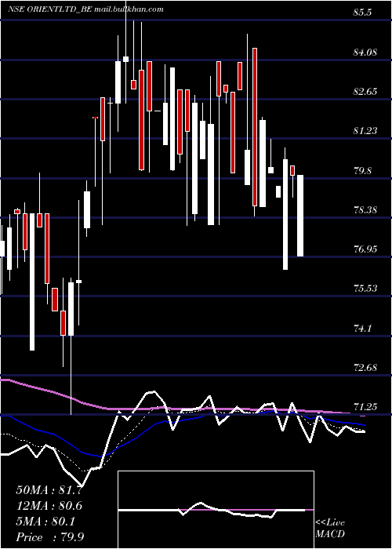Click the 81.23 price level label
Viewport: 392px width, 549px height.
[365, 131]
